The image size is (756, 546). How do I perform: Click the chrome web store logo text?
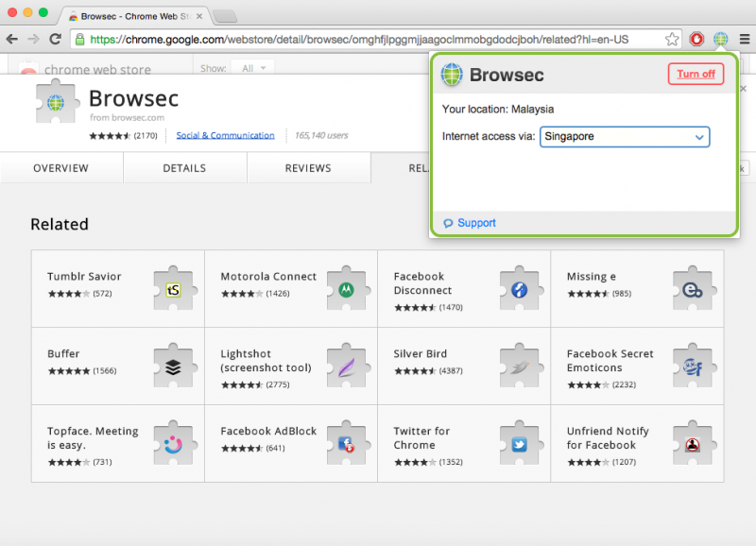97,70
